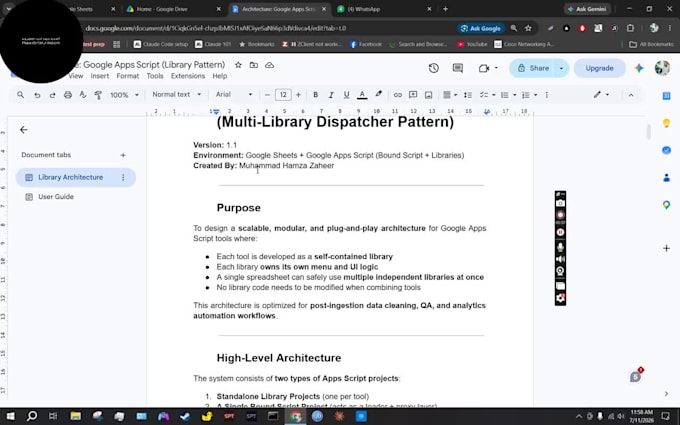Insert an image

click(428, 95)
